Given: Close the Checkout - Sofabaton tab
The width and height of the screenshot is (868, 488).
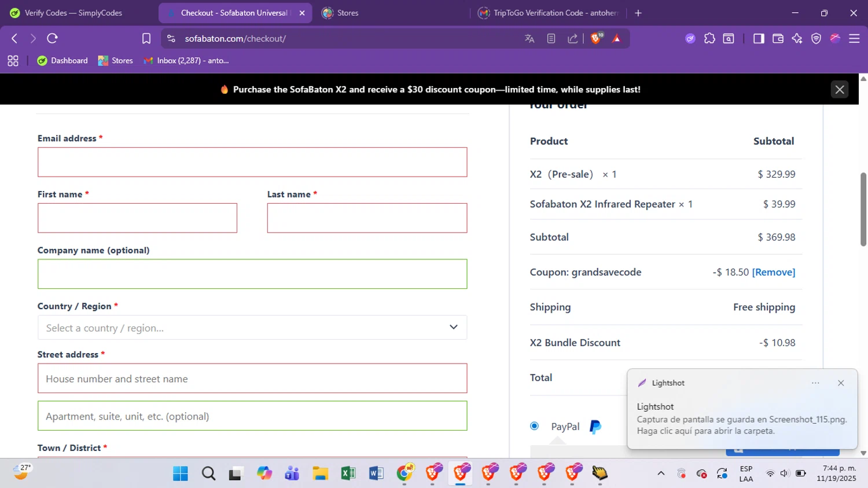Looking at the screenshot, I should 302,13.
